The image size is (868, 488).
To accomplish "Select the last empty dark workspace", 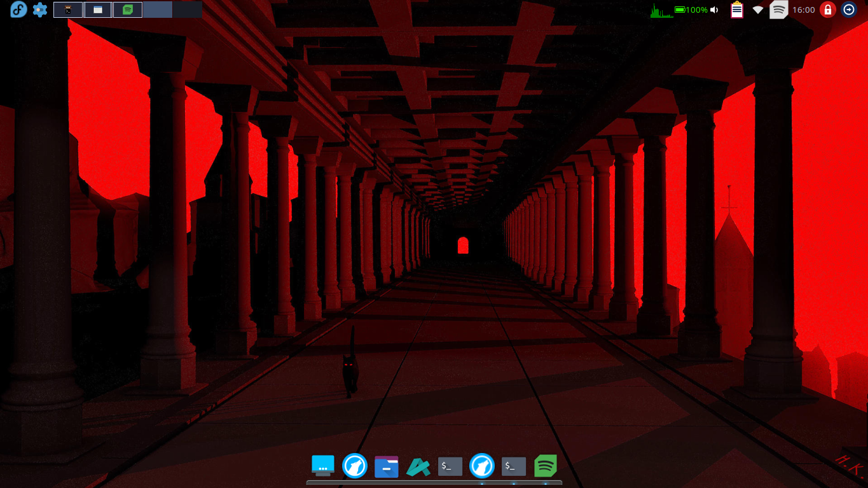I will click(188, 10).
